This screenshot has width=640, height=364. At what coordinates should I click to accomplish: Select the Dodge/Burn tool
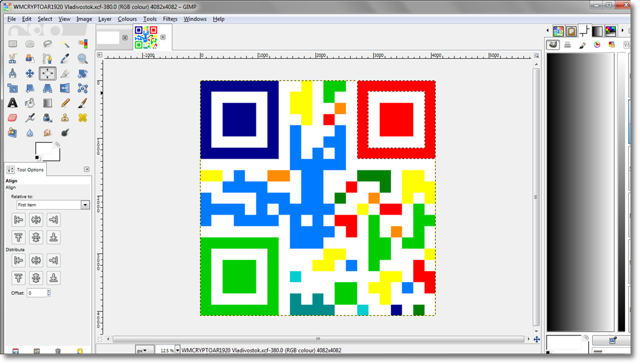(65, 133)
